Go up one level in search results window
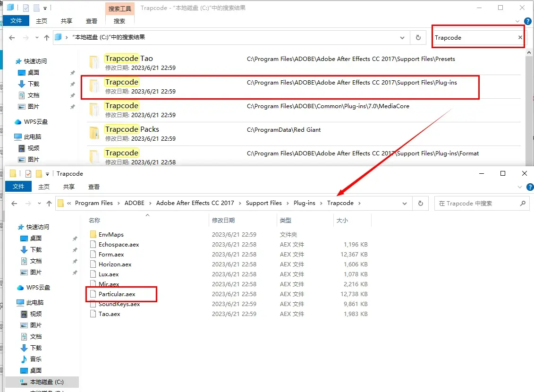The height and width of the screenshot is (392, 534). [x=47, y=37]
